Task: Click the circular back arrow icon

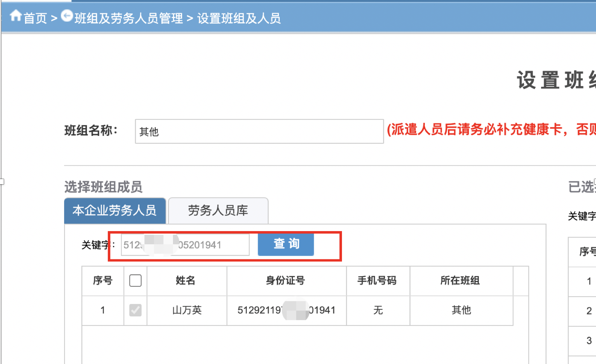Action: 67,16
